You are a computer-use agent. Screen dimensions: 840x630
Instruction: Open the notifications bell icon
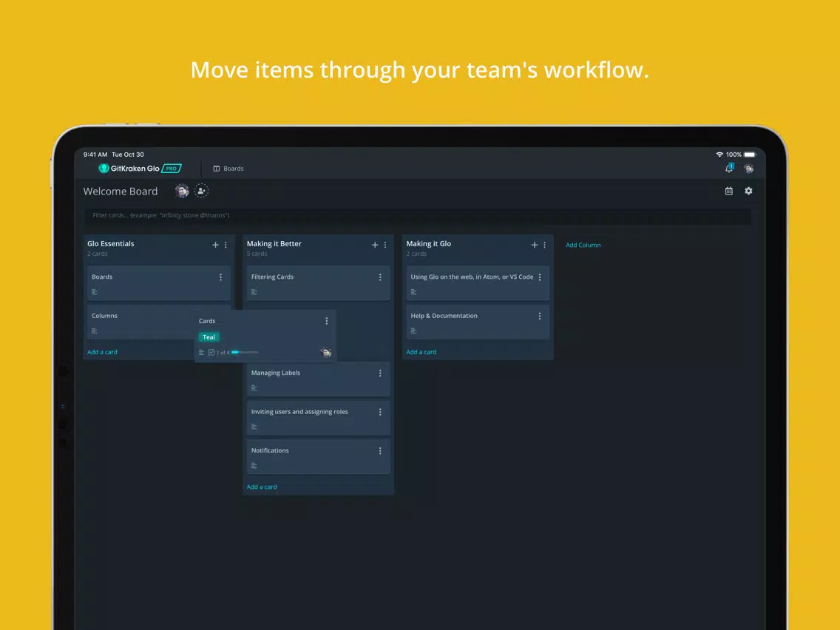[729, 169]
